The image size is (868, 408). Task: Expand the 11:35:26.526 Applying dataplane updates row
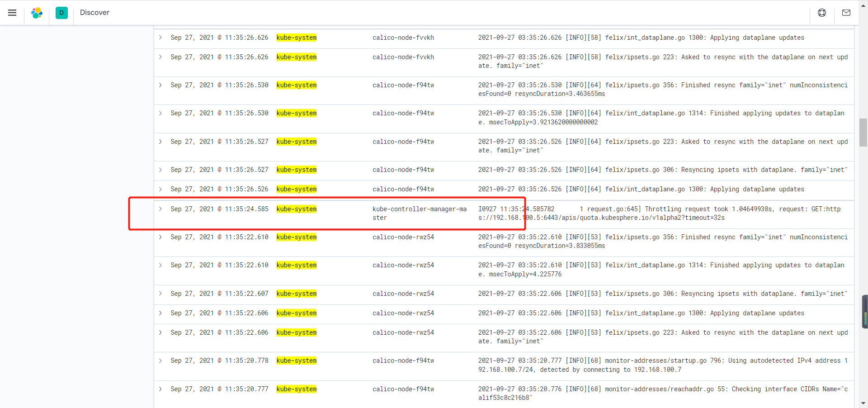(160, 189)
